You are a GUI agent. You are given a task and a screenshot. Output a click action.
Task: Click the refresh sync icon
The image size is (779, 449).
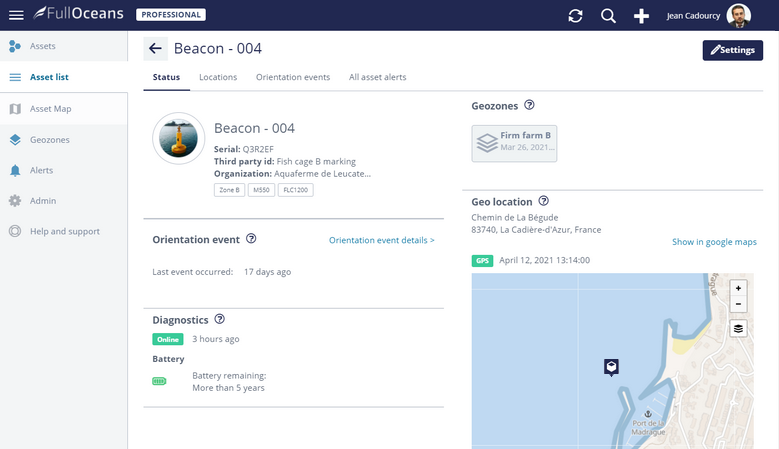575,16
